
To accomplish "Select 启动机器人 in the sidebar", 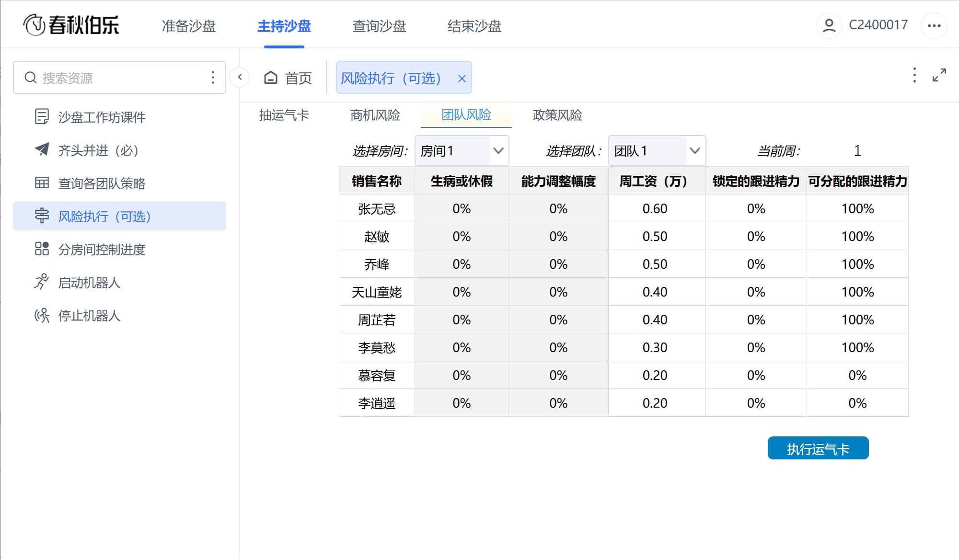I will (x=119, y=282).
